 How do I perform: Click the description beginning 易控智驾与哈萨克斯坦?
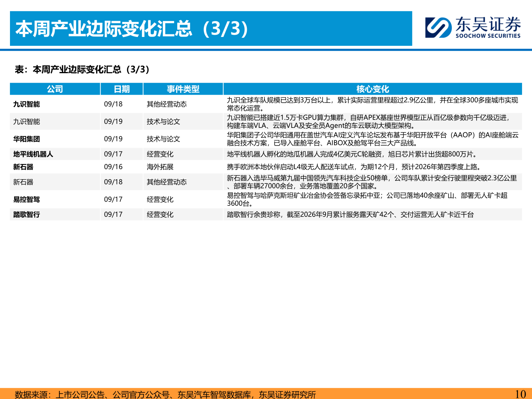[x=367, y=199]
